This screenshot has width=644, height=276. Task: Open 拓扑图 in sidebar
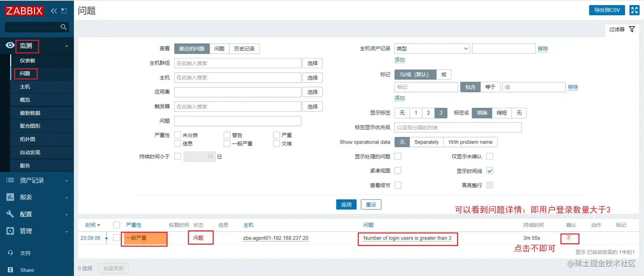click(x=28, y=139)
